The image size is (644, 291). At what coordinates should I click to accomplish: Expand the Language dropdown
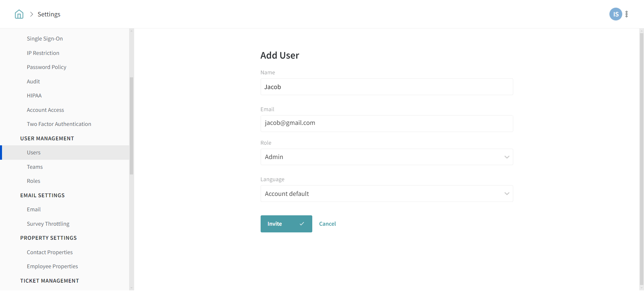click(x=386, y=194)
